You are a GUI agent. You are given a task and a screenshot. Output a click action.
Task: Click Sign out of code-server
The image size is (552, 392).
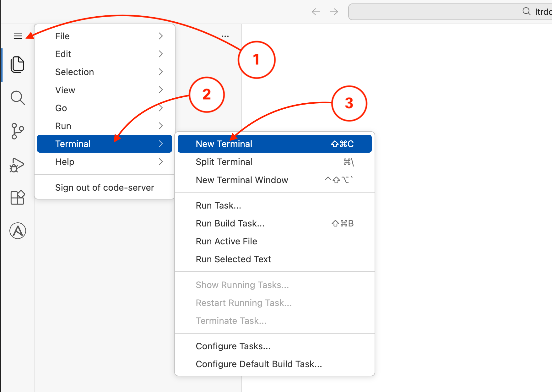click(105, 188)
